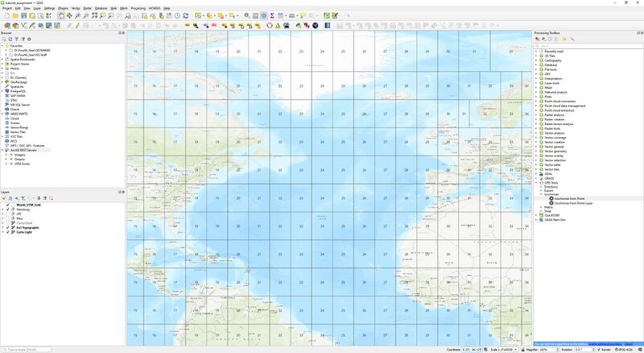This screenshot has height=353, width=644.
Task: Click the Zoom Full extent icon
Action: pos(94,15)
